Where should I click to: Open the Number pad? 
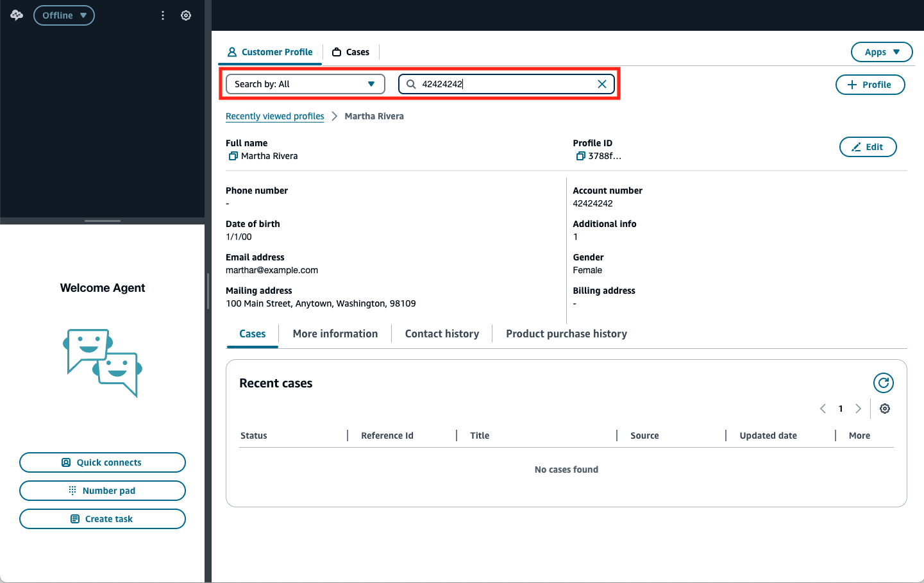(x=103, y=491)
